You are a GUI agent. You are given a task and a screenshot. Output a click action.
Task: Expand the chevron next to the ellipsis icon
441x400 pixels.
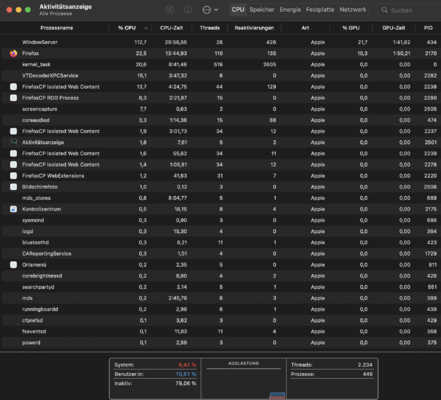216,10
